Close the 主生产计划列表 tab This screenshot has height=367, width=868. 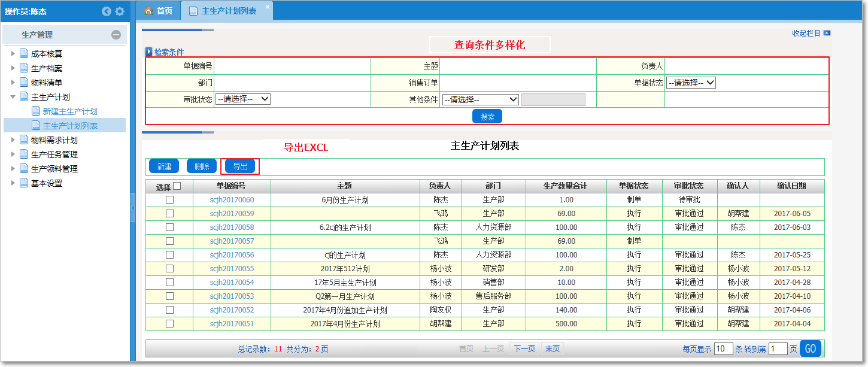tap(268, 6)
